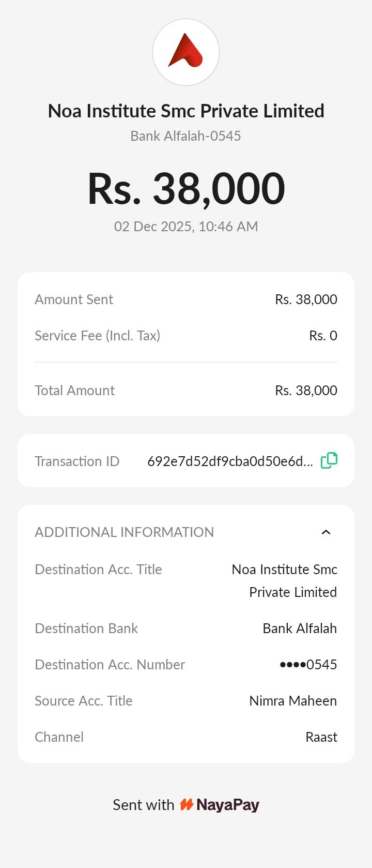Click the recipient name heading
This screenshot has width=372, height=868.
(186, 111)
